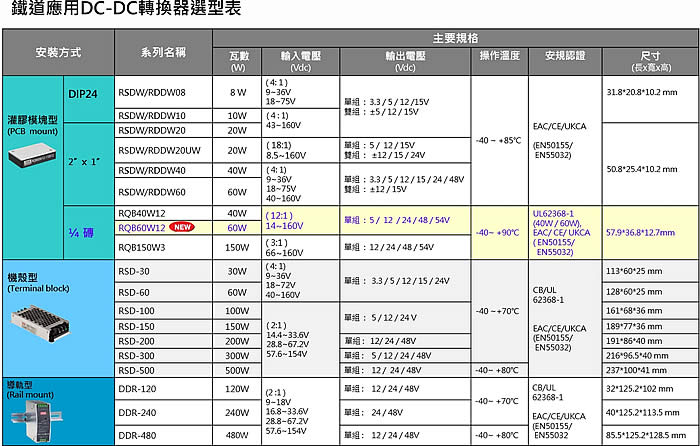Open the RSDW/RDDW08 series entry
700x446 pixels.
(152, 93)
